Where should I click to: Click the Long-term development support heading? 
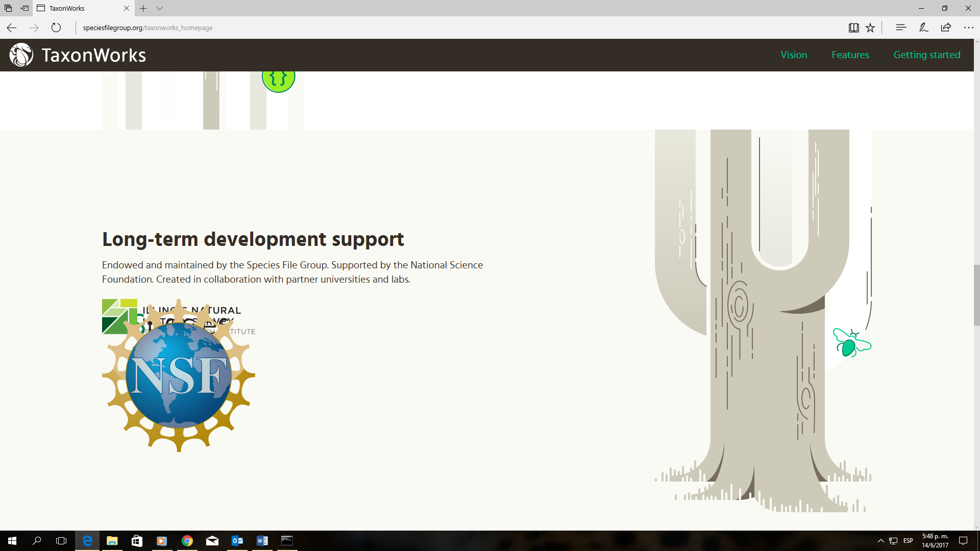click(x=253, y=239)
